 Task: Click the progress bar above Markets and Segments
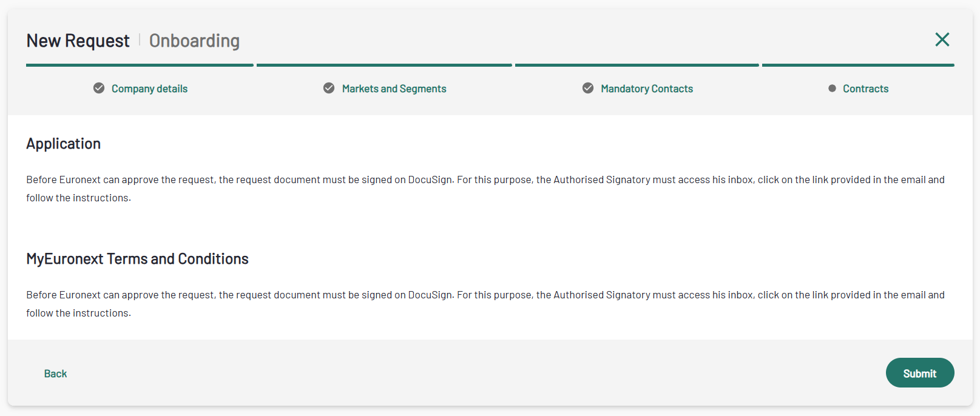click(x=384, y=65)
